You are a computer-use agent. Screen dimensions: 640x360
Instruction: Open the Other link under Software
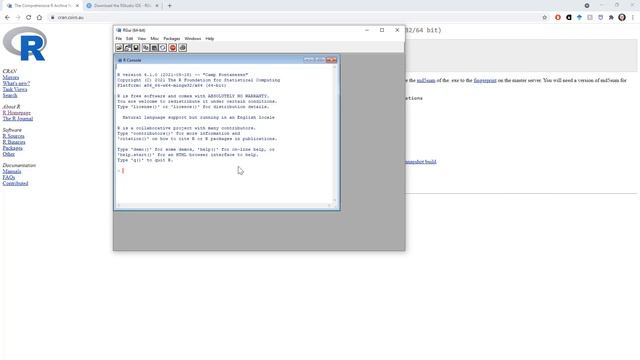pyautogui.click(x=9, y=154)
